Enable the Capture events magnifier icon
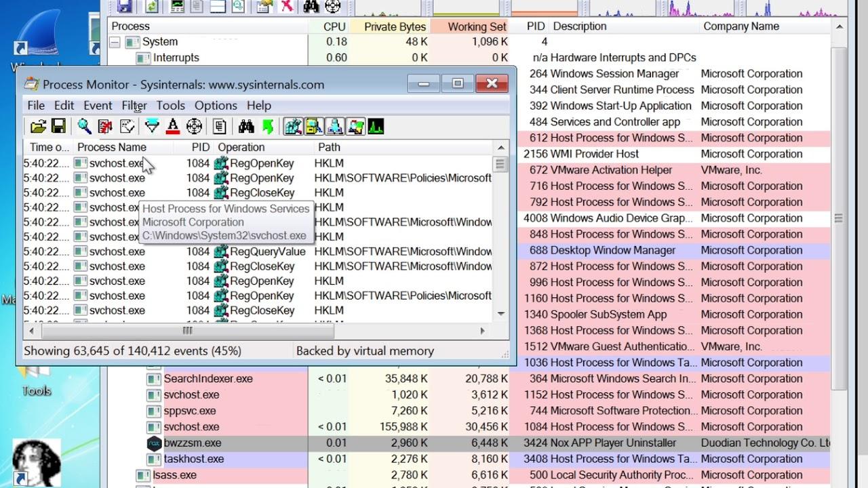The height and width of the screenshot is (488, 868). (83, 126)
